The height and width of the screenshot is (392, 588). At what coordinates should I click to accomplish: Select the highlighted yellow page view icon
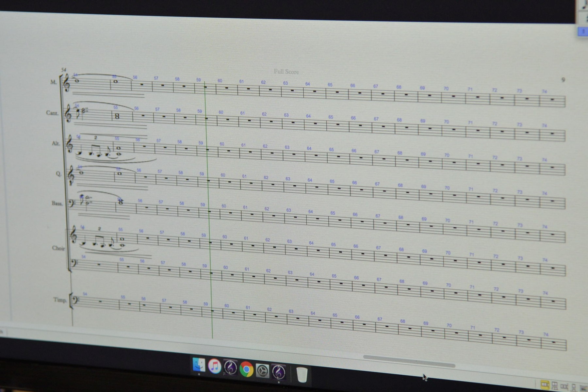click(x=545, y=384)
